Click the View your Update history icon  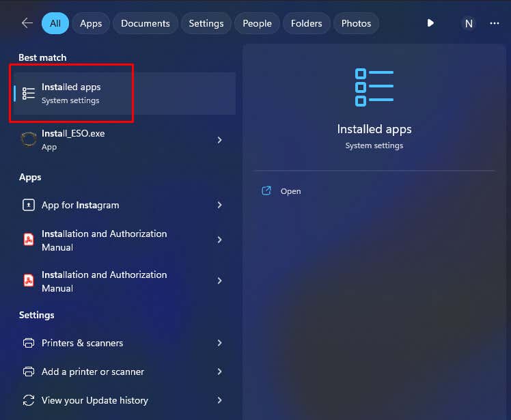(x=29, y=400)
